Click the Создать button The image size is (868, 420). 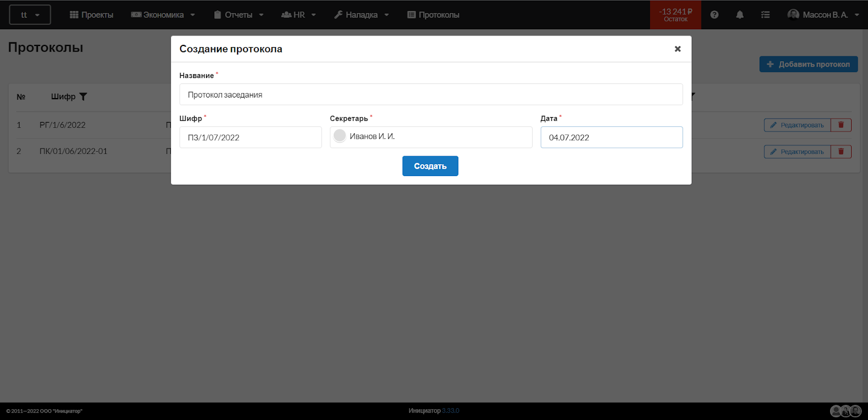(x=430, y=166)
